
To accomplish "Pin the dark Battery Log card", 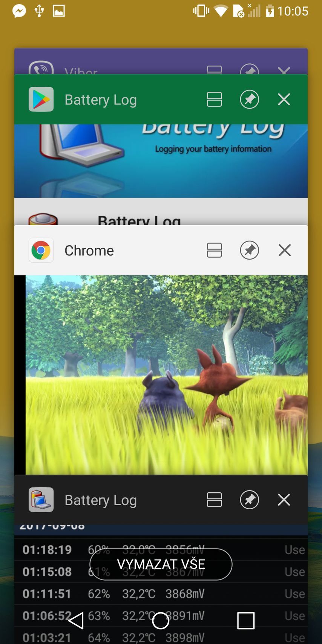I will [x=249, y=500].
